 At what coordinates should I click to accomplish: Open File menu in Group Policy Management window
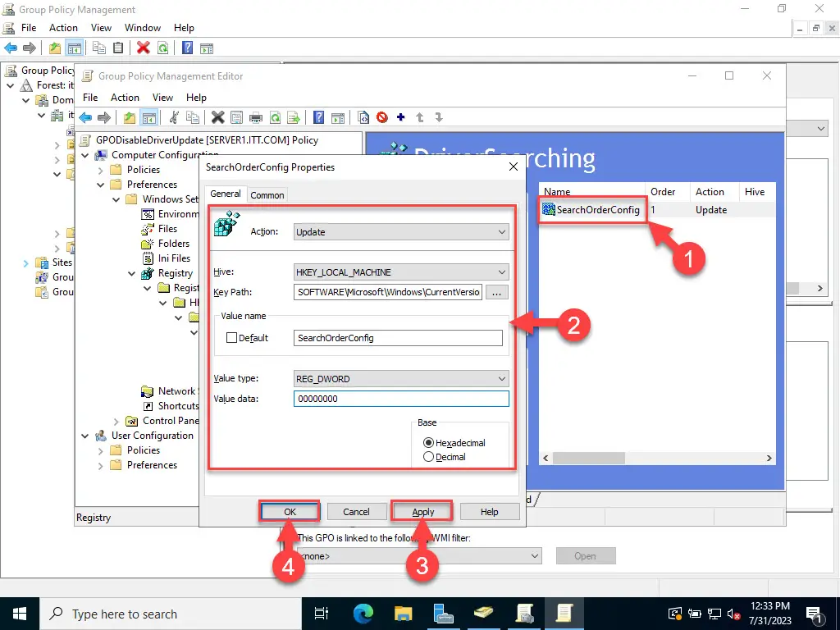pyautogui.click(x=29, y=28)
